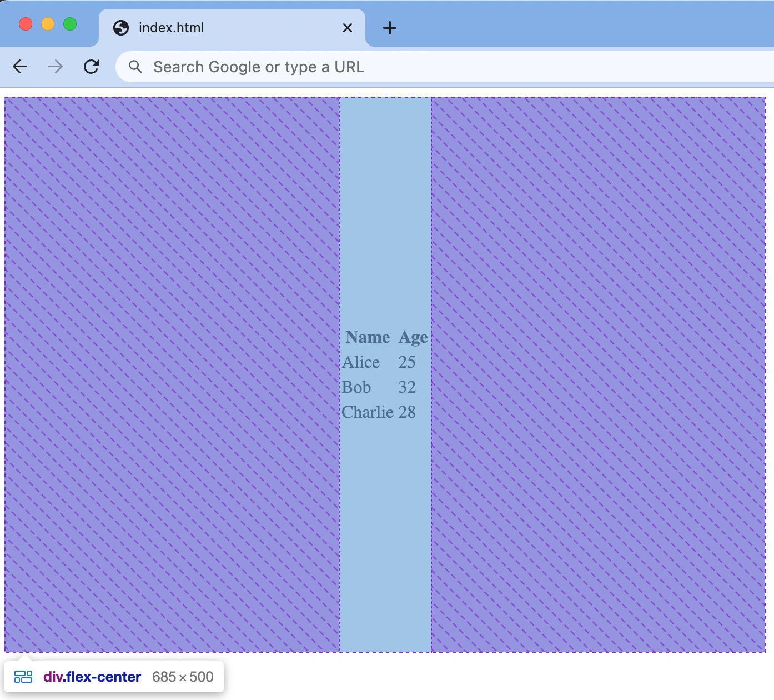
Task: Click the yellow minimize window button
Action: pyautogui.click(x=48, y=24)
